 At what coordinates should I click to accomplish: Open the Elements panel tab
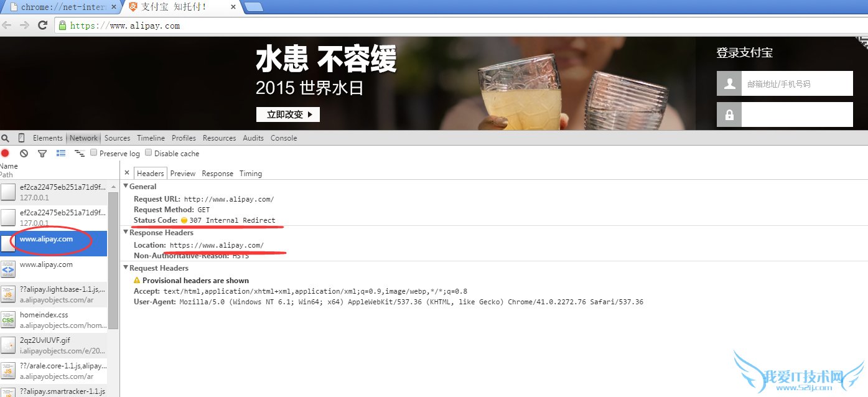coord(48,138)
